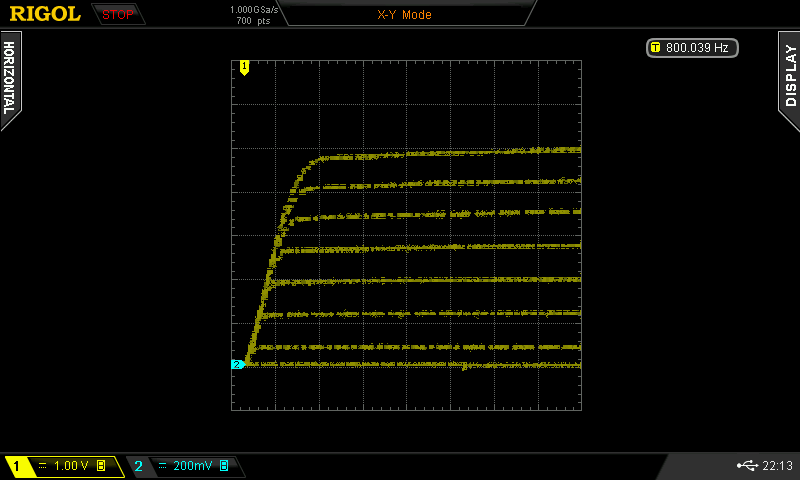
Task: Click the USB connection icon
Action: 746,465
